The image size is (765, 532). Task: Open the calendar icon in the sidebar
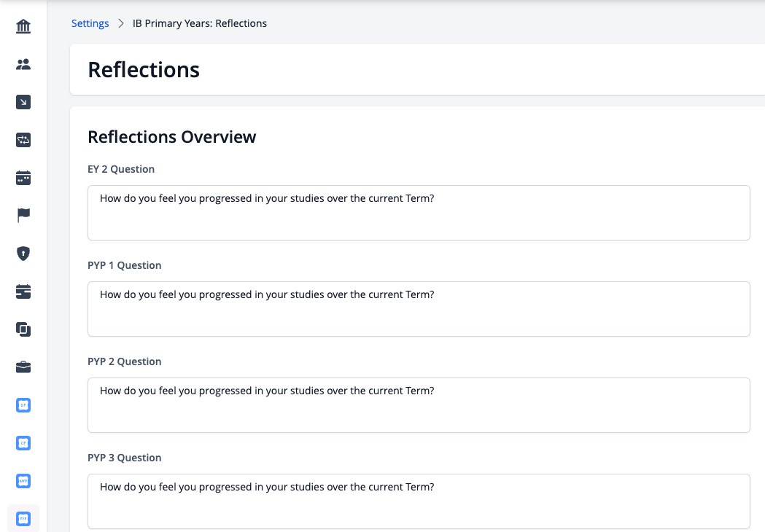click(x=23, y=178)
